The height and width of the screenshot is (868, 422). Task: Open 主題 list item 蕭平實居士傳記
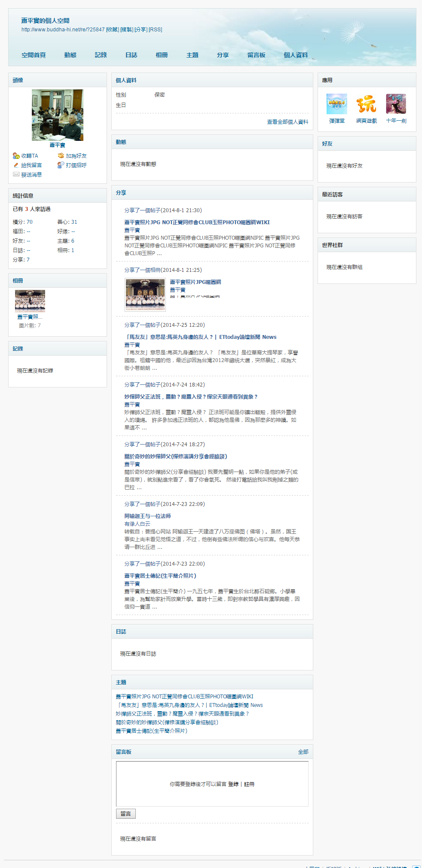coord(152,731)
